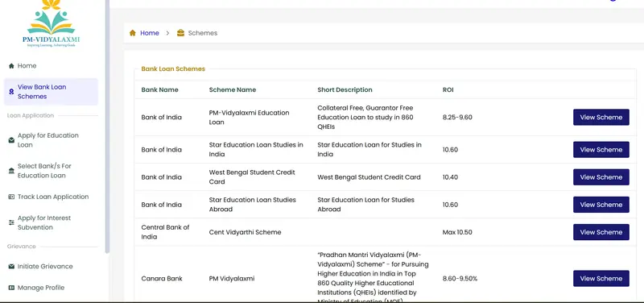This screenshot has height=303, width=644.
Task: Open Manage Profile menu item
Action: pos(51,288)
